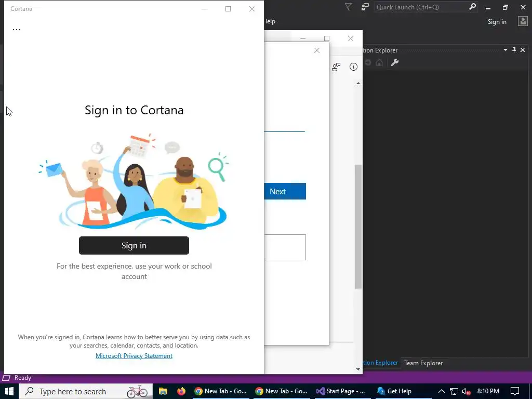Open Solution Explorer window position dropdown
This screenshot has height=399, width=532.
tap(505, 50)
